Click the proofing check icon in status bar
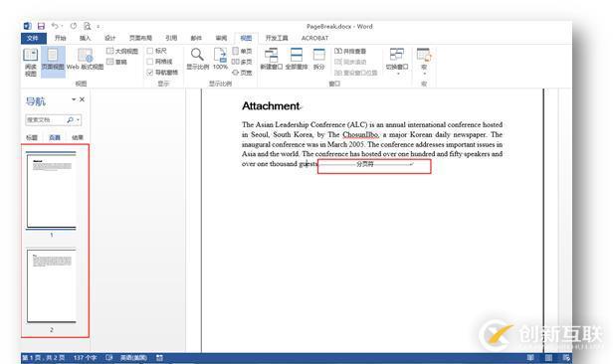The width and height of the screenshot is (613, 364). coord(109,358)
